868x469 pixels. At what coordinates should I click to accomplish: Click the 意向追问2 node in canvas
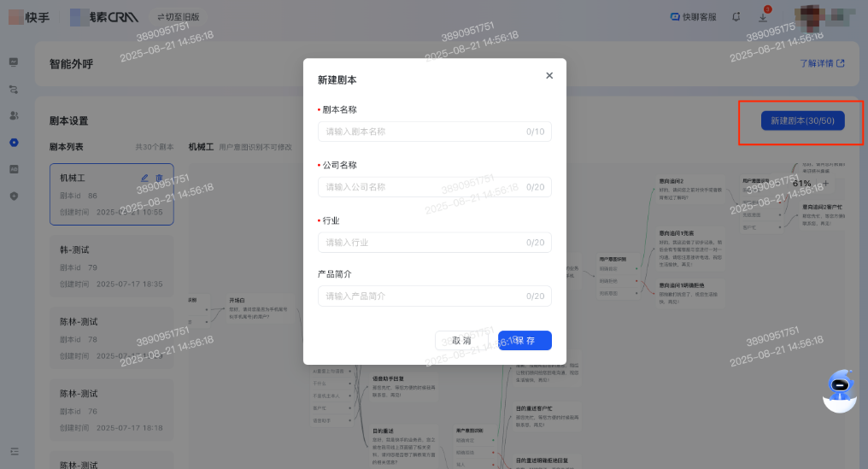point(690,190)
